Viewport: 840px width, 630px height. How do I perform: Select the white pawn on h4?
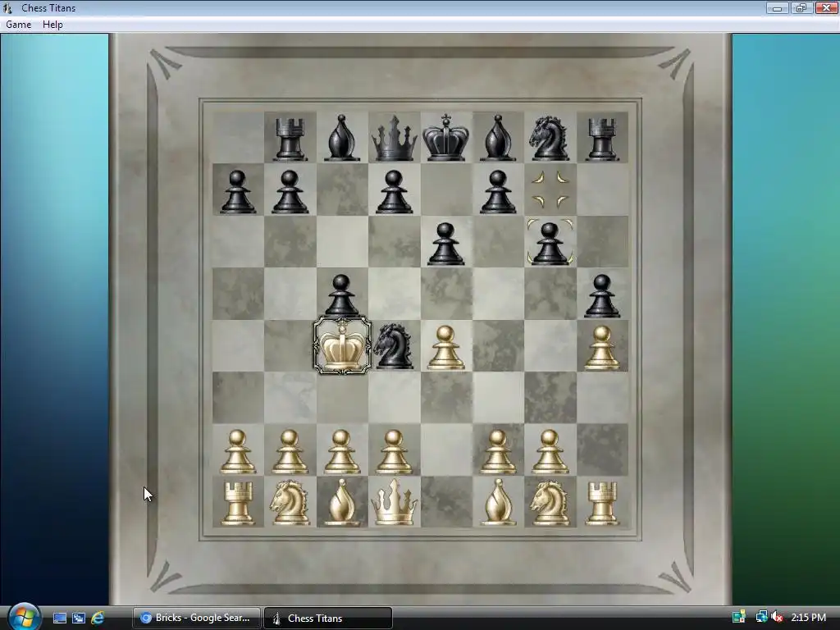602,348
